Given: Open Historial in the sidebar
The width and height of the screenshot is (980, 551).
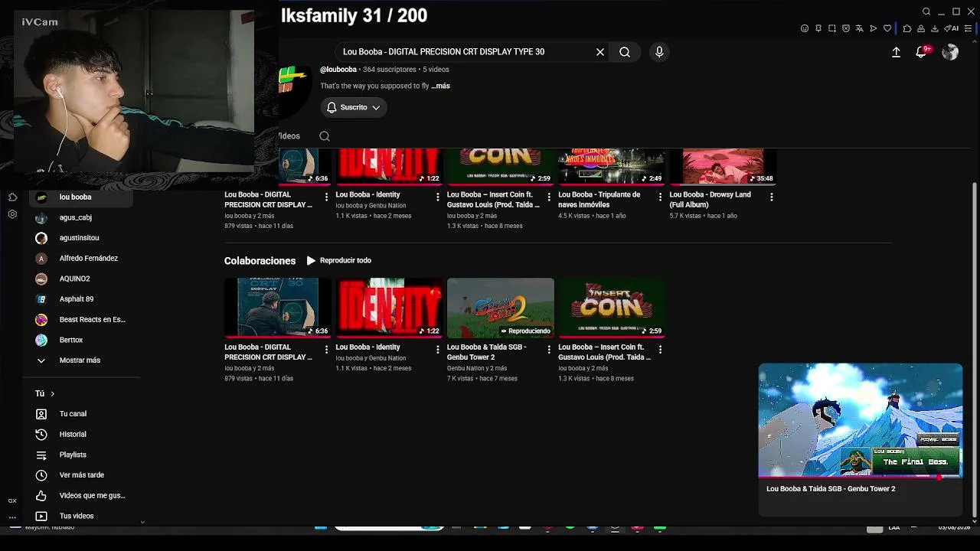Looking at the screenshot, I should point(81,435).
